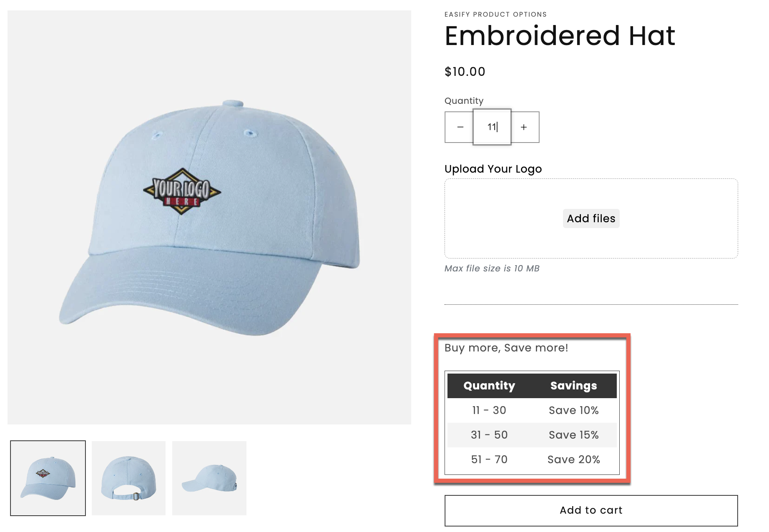Click the Quantity column header in table

(489, 386)
